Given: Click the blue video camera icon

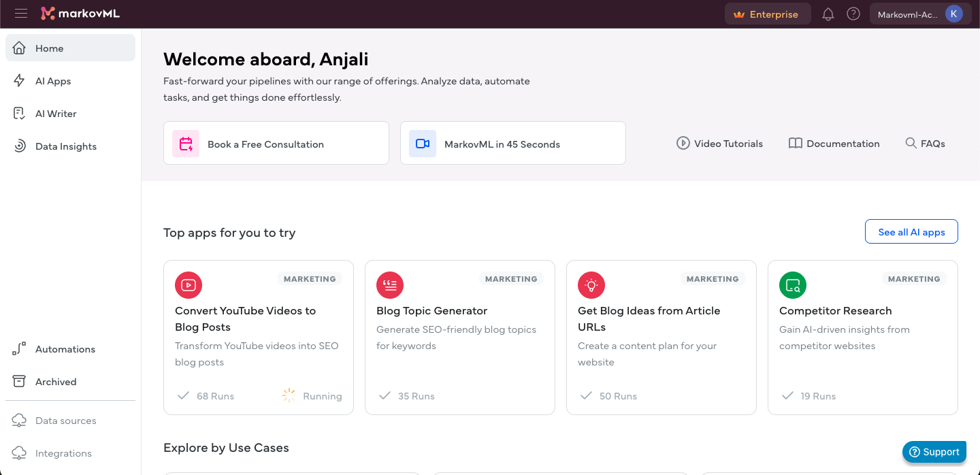Looking at the screenshot, I should coord(423,144).
